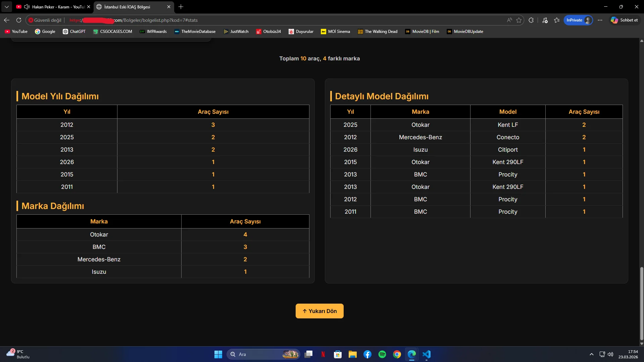
Task: Open Spotify from the taskbar
Action: (382, 354)
